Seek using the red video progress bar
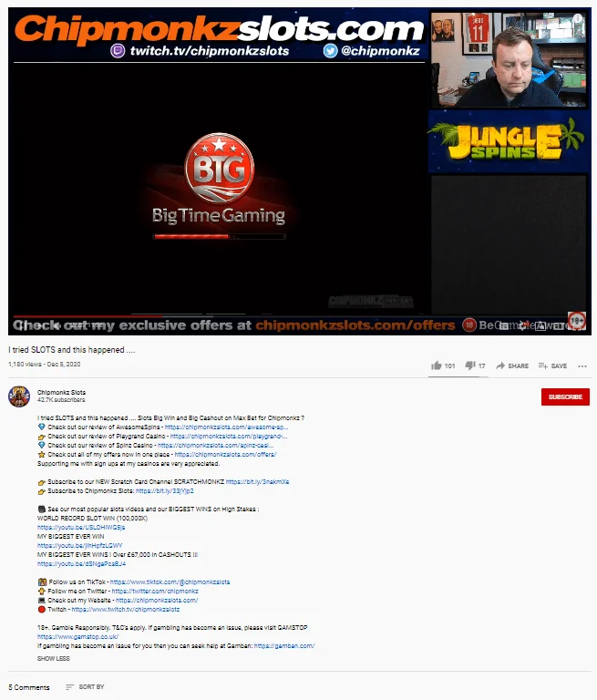This screenshot has width=597, height=700. [x=88, y=316]
